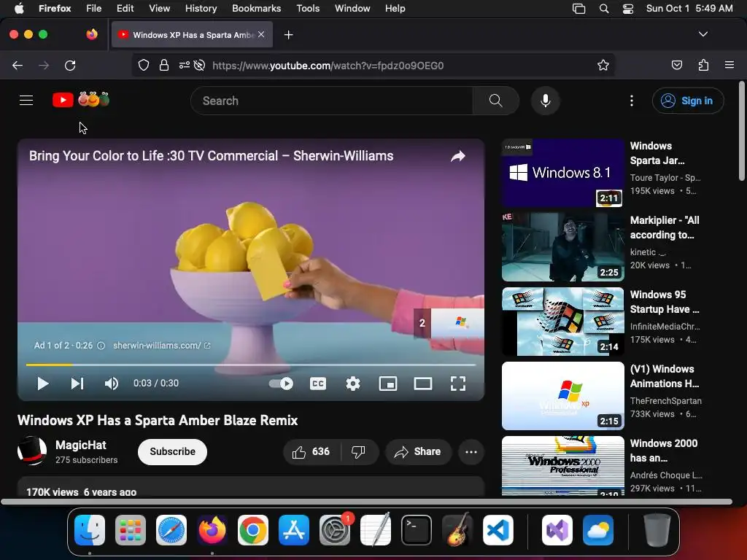Mute the video volume speaker icon
The image size is (747, 560).
112,384
